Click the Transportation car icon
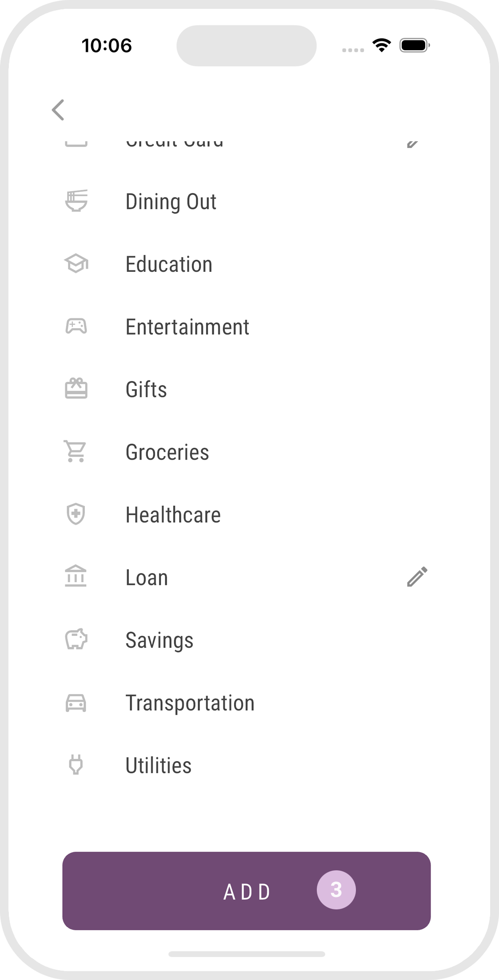 click(x=76, y=703)
